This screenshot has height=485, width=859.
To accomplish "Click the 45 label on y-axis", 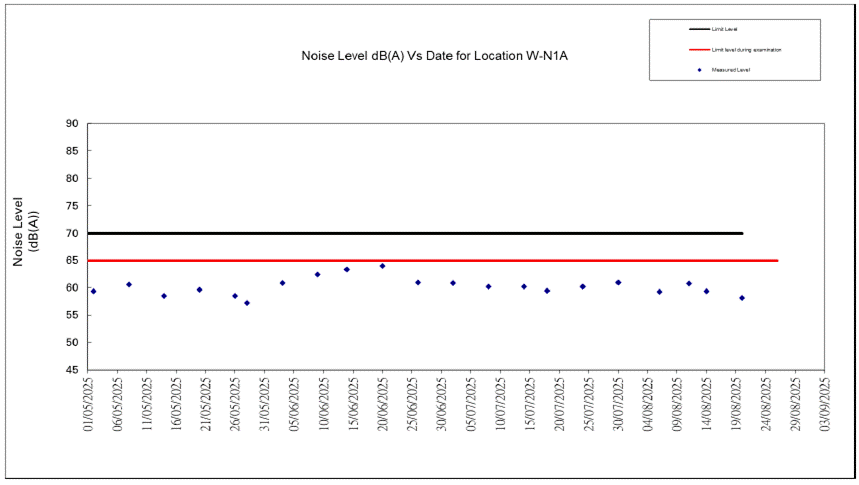I will (x=72, y=370).
